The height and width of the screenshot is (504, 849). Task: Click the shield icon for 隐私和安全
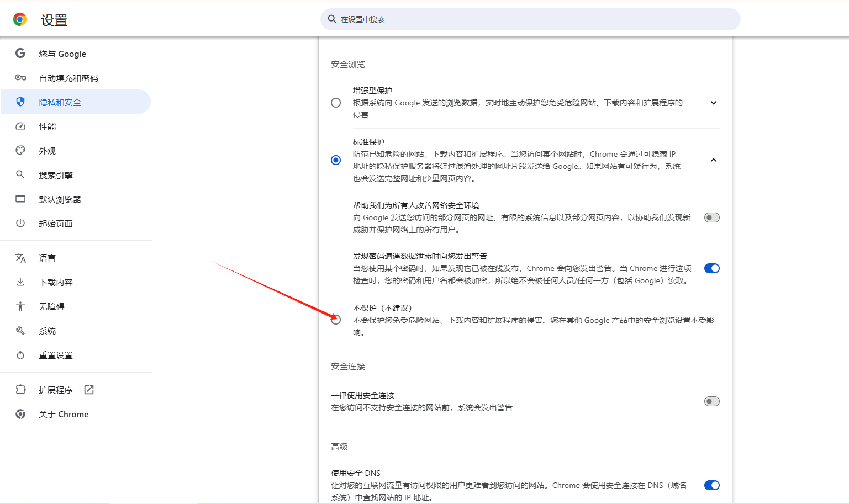coord(20,102)
